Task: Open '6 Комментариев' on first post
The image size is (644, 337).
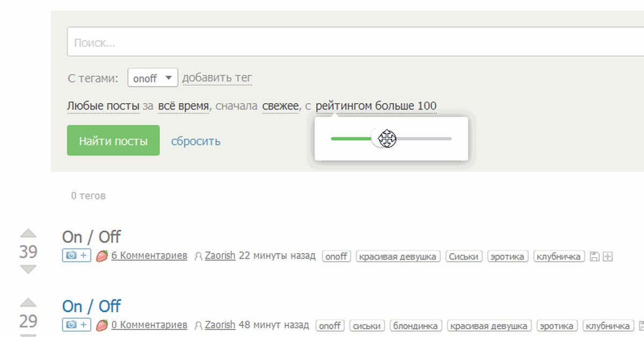Action: 149,256
